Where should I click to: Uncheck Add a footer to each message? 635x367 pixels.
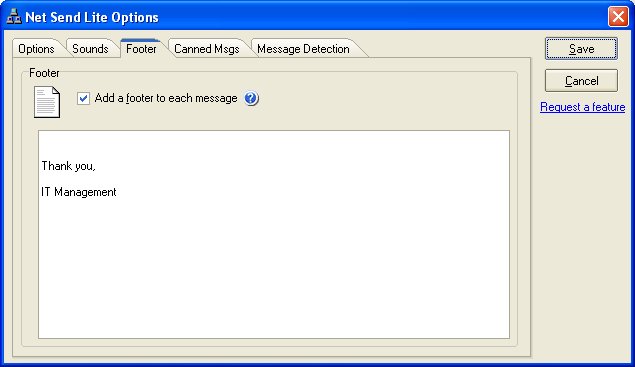coord(83,98)
